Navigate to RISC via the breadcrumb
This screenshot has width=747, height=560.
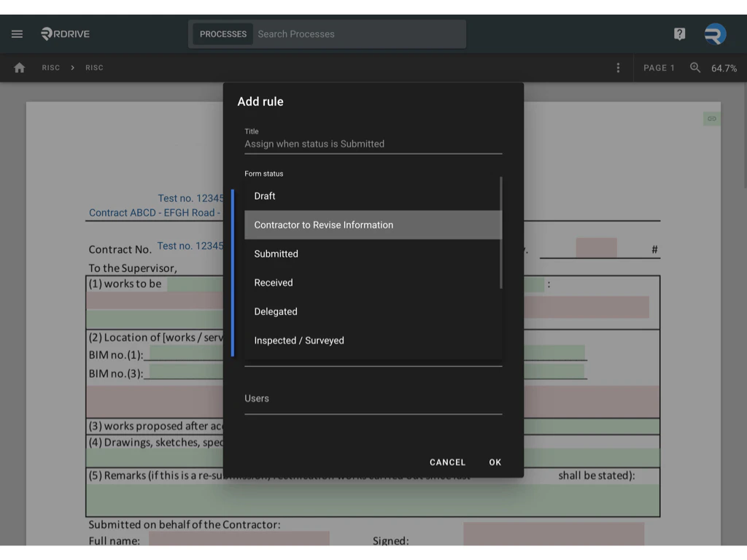point(50,67)
